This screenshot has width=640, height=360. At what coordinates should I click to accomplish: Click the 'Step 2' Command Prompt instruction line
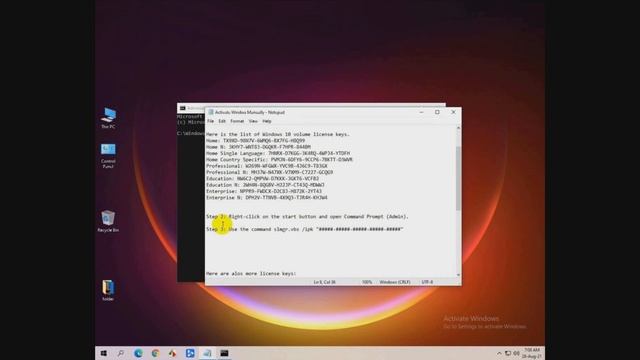coord(307,217)
